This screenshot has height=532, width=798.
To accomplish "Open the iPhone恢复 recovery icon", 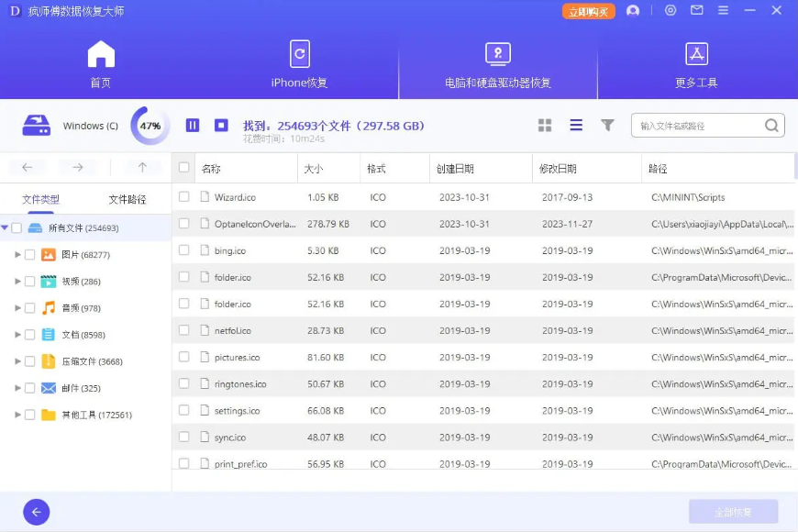I will point(300,54).
